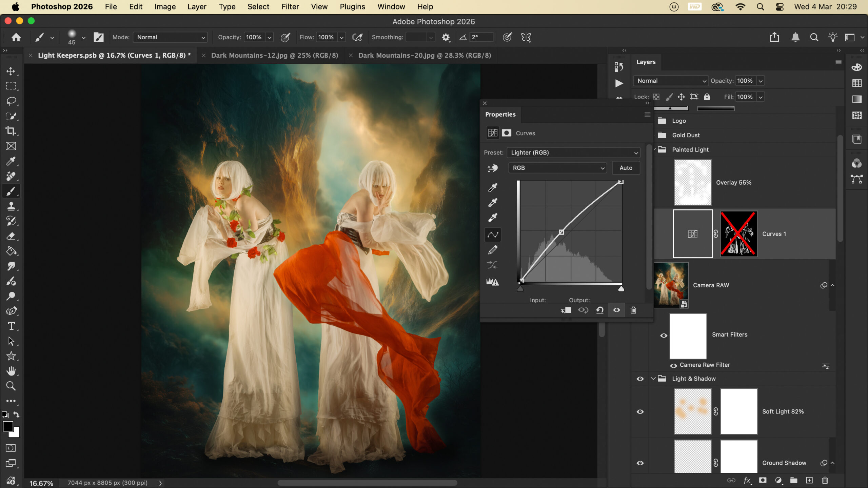868x488 pixels.
Task: Click the reset adjustment icon in Properties
Action: 600,310
